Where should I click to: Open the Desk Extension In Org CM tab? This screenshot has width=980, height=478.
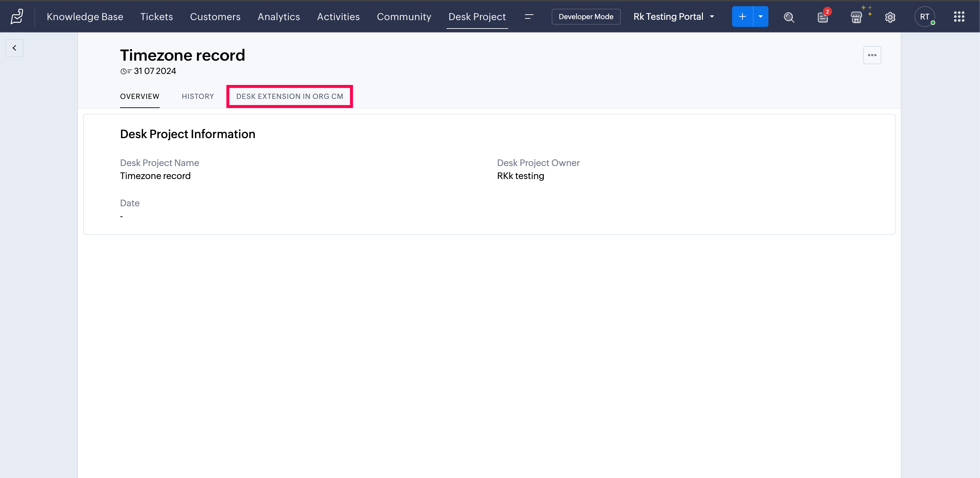coord(289,97)
